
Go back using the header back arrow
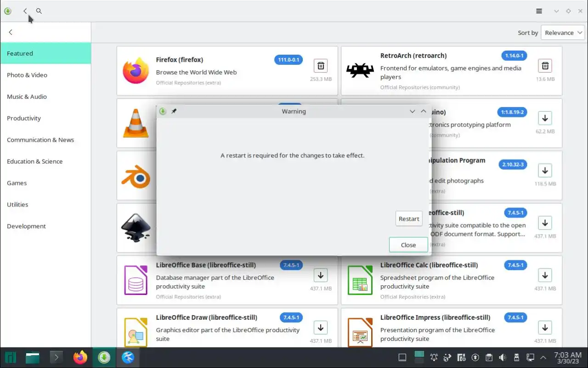click(25, 11)
